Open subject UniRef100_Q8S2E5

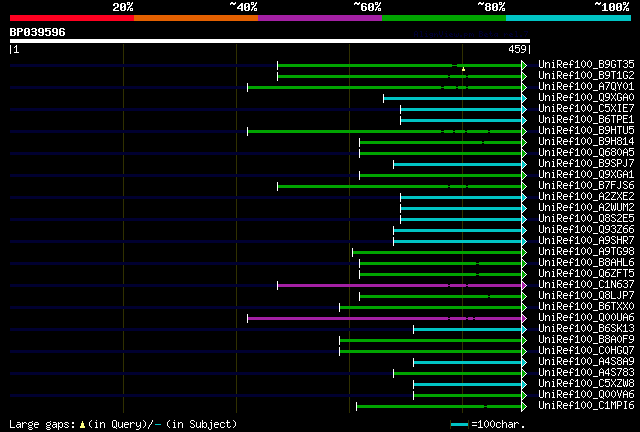586,218
